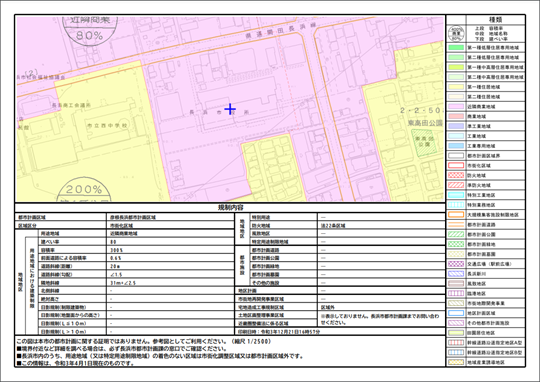Click the 規制内容 table header
This screenshot has height=382, width=540.
click(x=230, y=207)
